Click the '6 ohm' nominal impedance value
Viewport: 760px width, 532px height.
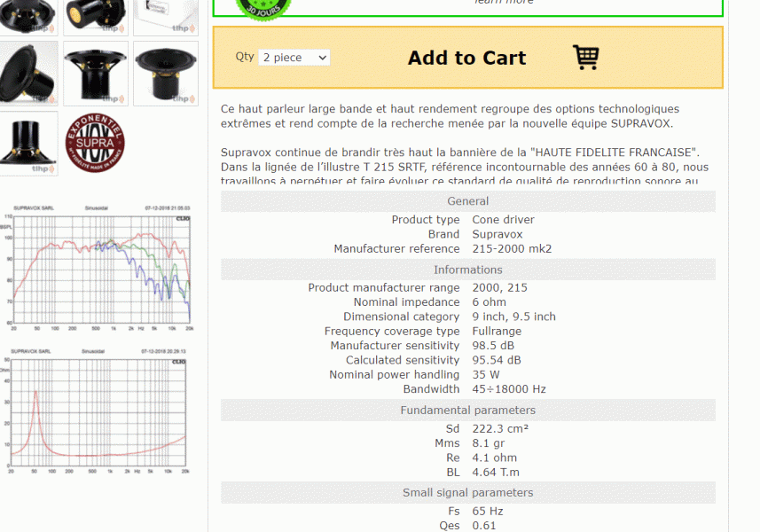coord(489,301)
